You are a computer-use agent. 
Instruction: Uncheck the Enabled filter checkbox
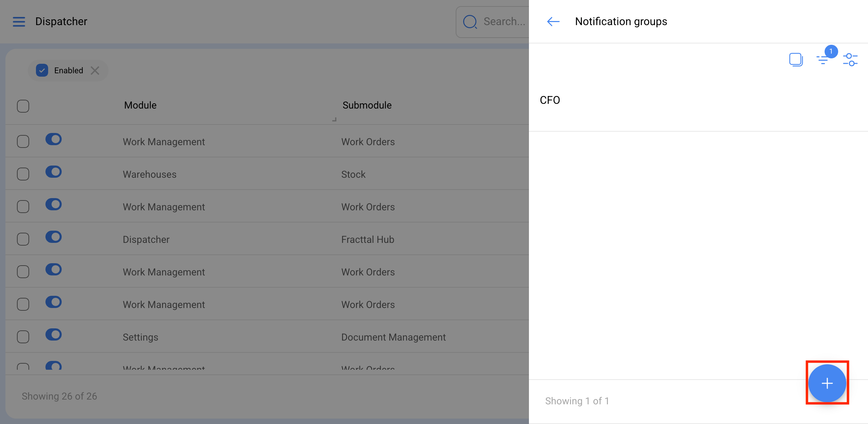pos(42,71)
